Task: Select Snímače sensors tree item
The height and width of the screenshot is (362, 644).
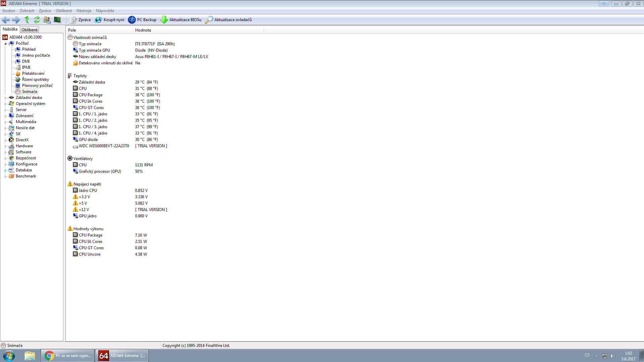Action: pos(27,92)
